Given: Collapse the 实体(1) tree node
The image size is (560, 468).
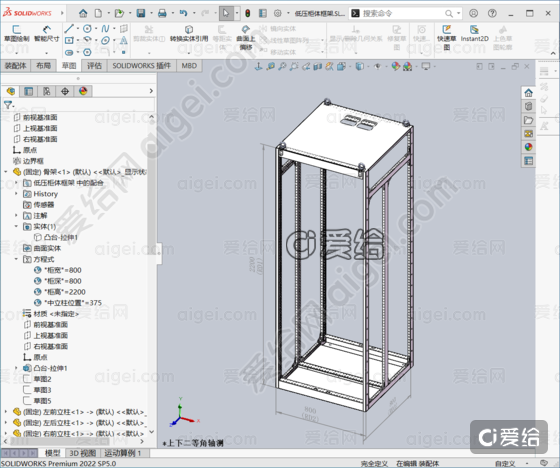Looking at the screenshot, I should (16, 226).
